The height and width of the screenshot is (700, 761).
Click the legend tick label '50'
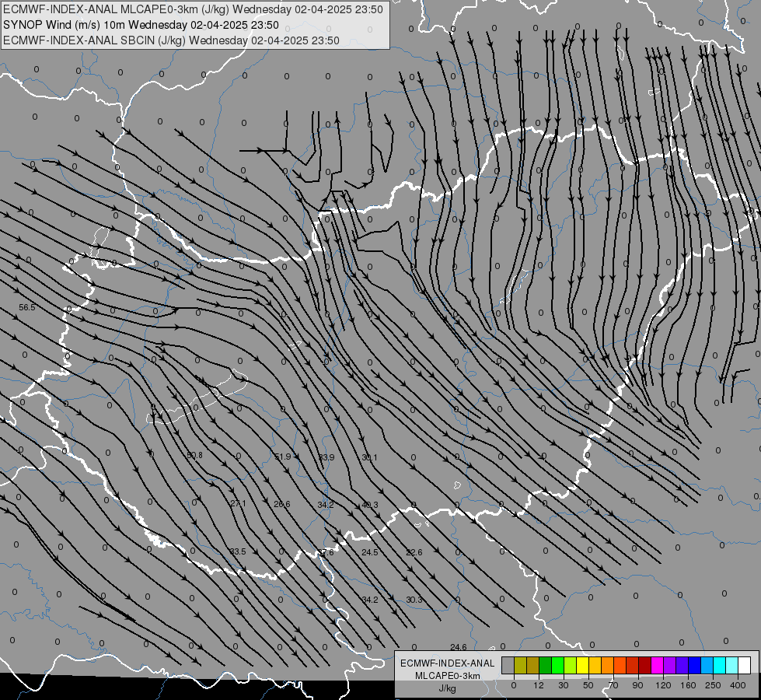click(588, 685)
